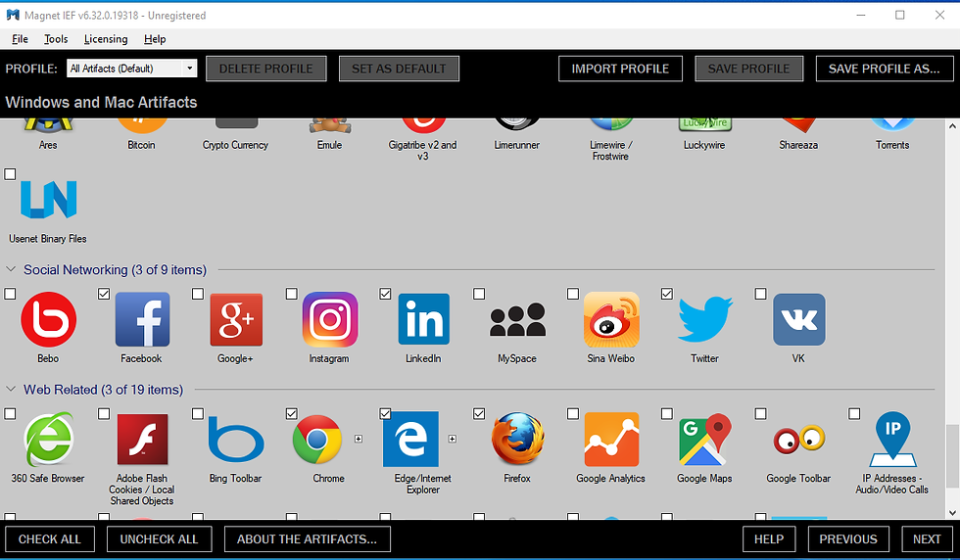Click the UNCHECK ALL button
This screenshot has height=560, width=960.
159,539
